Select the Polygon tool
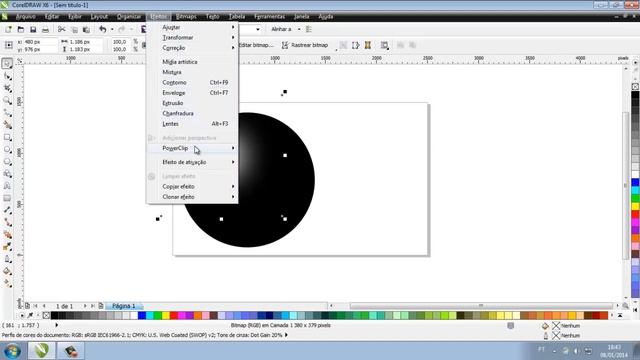The width and height of the screenshot is (640, 360). (x=7, y=162)
